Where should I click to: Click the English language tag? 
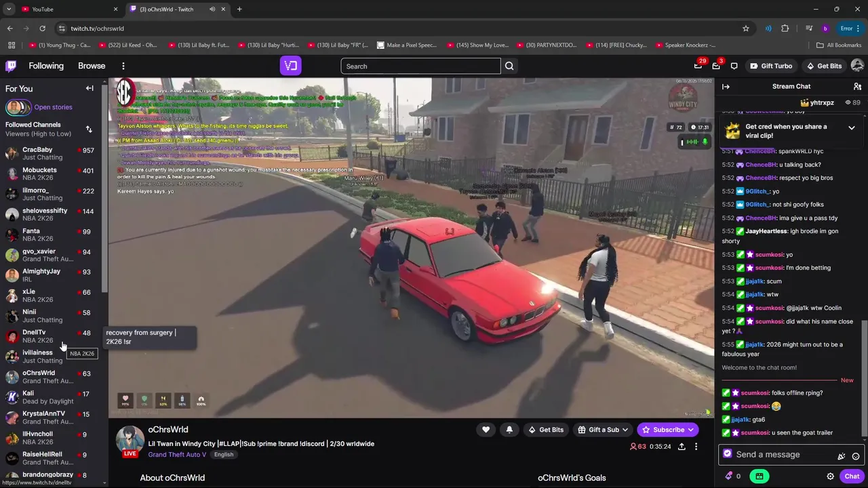[x=224, y=455]
